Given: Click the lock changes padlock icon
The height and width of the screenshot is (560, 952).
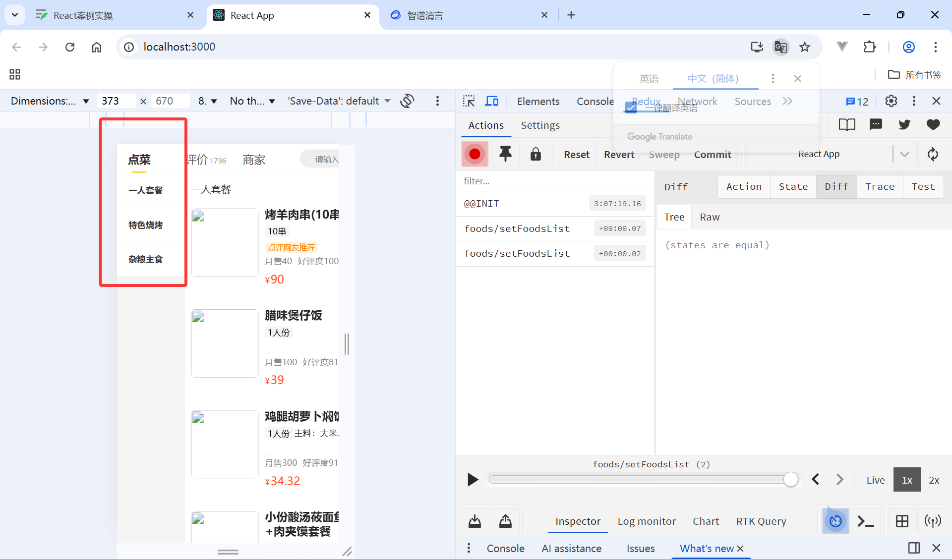Looking at the screenshot, I should [535, 154].
